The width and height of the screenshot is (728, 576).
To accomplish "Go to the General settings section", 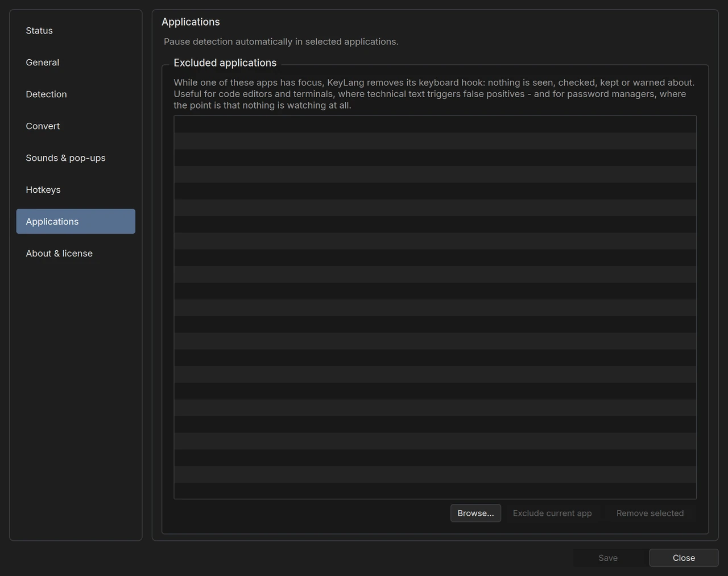I will click(x=76, y=63).
